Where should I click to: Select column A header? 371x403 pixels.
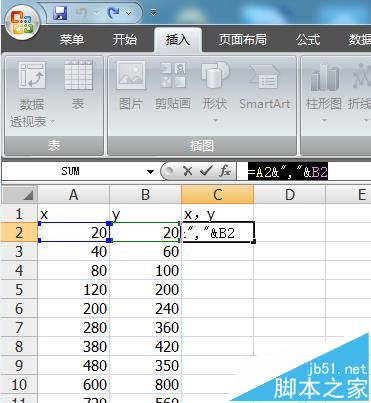74,195
